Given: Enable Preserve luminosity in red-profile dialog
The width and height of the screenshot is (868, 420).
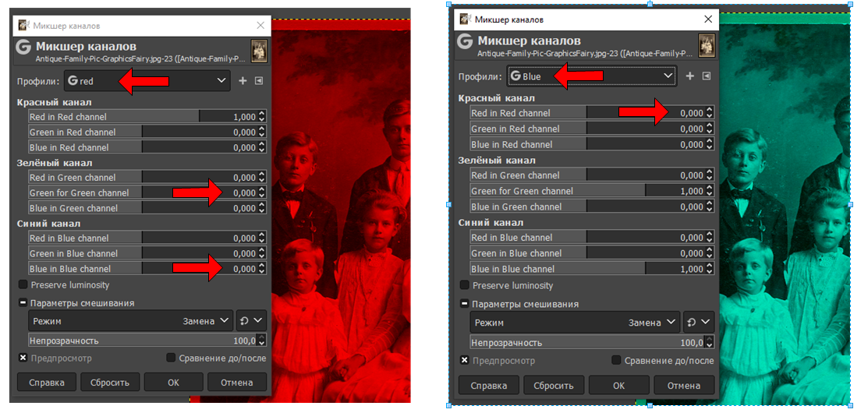Looking at the screenshot, I should 23,285.
